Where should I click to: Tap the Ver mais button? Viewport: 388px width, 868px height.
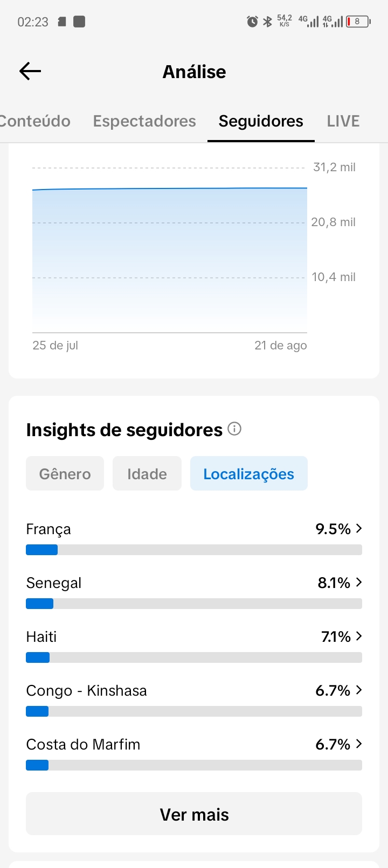(x=194, y=814)
